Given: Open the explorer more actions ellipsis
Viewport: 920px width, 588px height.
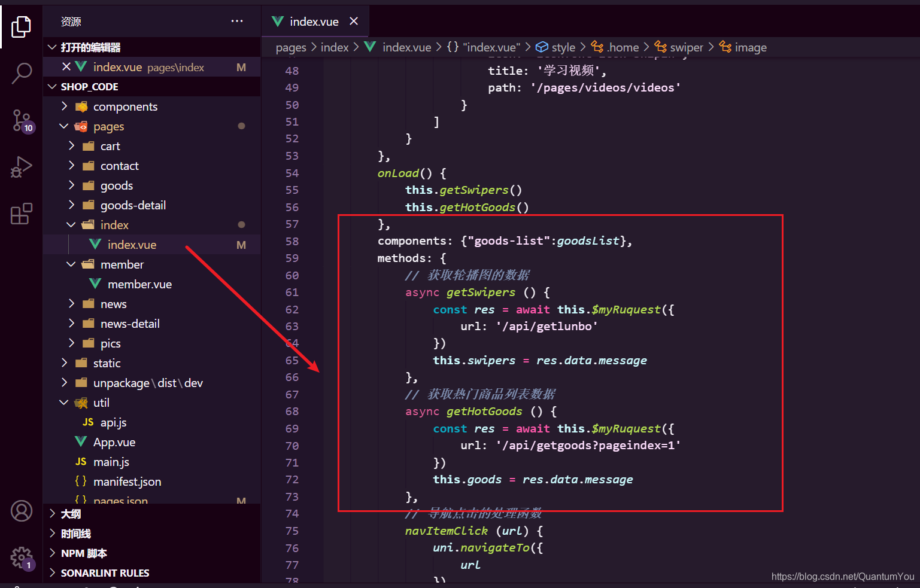Looking at the screenshot, I should coord(237,21).
